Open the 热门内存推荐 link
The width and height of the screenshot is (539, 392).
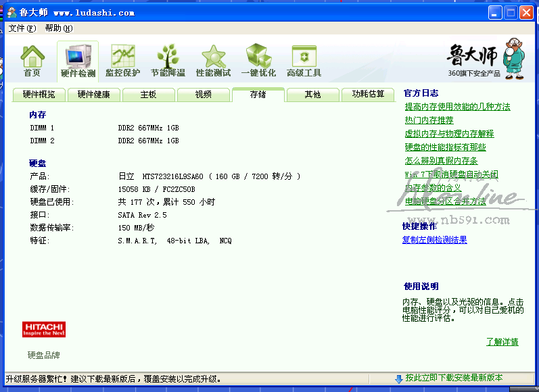click(429, 120)
